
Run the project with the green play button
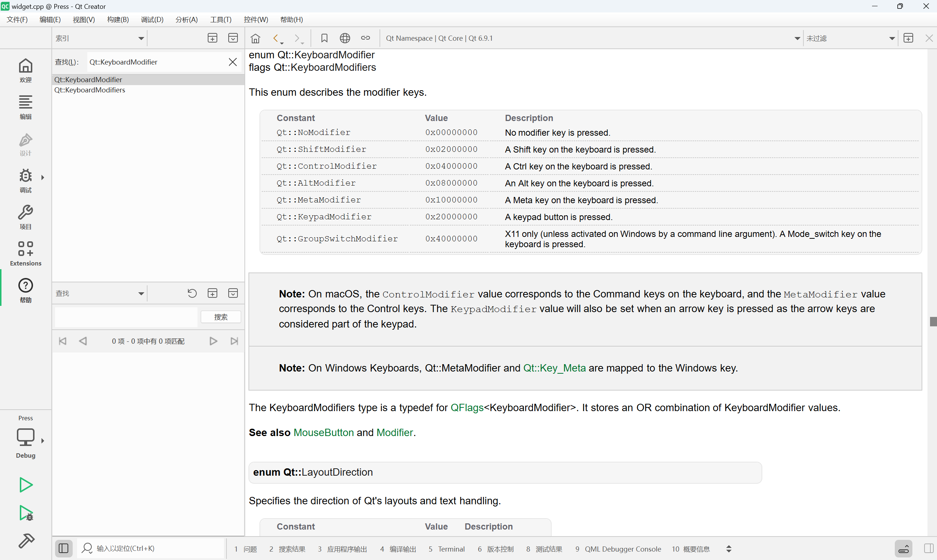point(26,485)
